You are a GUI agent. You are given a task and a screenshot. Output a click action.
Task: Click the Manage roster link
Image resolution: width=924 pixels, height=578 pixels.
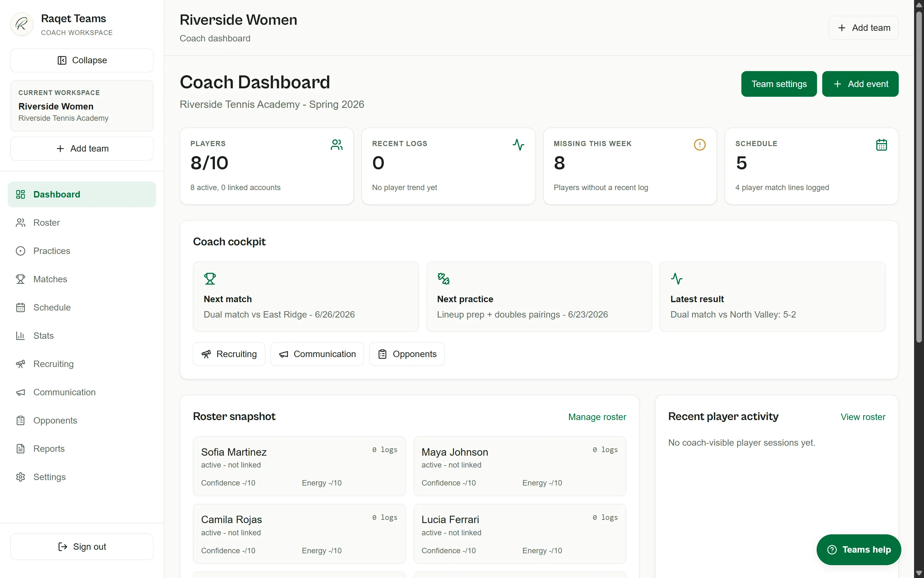point(597,417)
